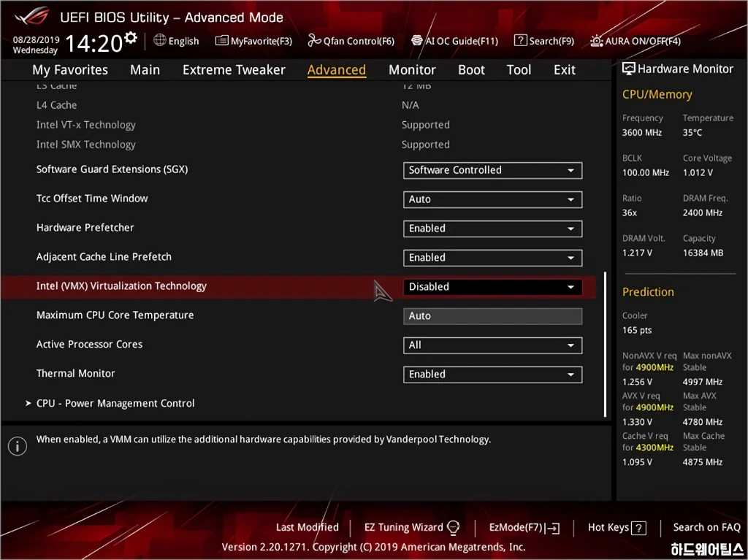Click the EzMode exit arrow icon
Image resolution: width=748 pixels, height=560 pixels.
tap(553, 528)
